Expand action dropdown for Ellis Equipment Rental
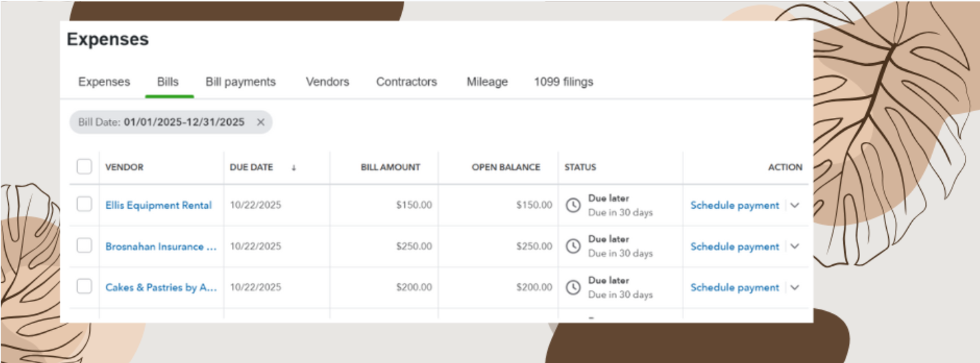The height and width of the screenshot is (363, 980). (x=795, y=205)
